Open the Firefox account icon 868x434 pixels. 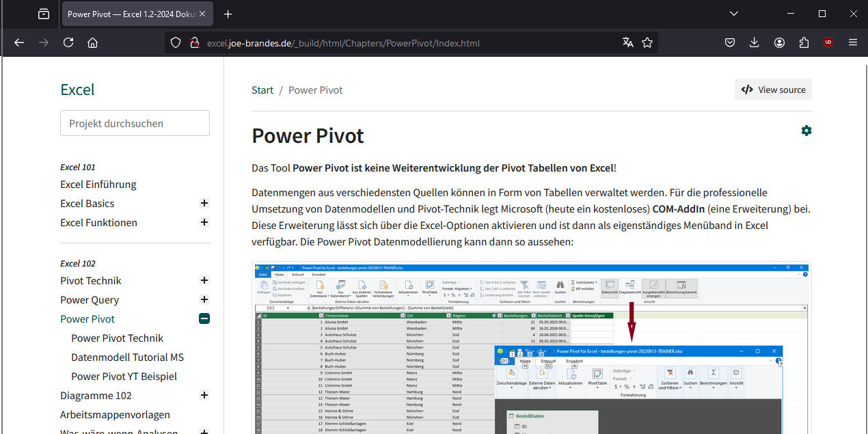pyautogui.click(x=779, y=42)
